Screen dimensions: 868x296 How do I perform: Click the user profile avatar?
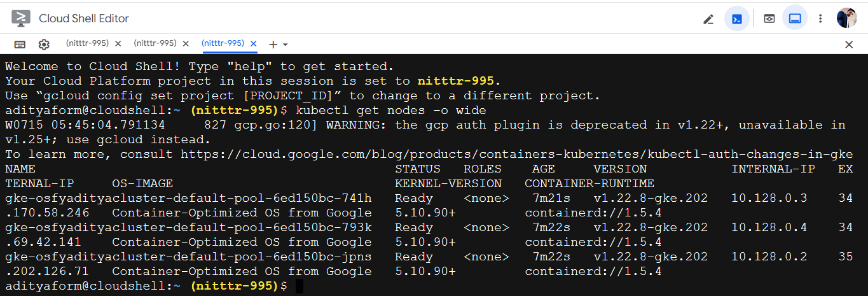coord(847,18)
